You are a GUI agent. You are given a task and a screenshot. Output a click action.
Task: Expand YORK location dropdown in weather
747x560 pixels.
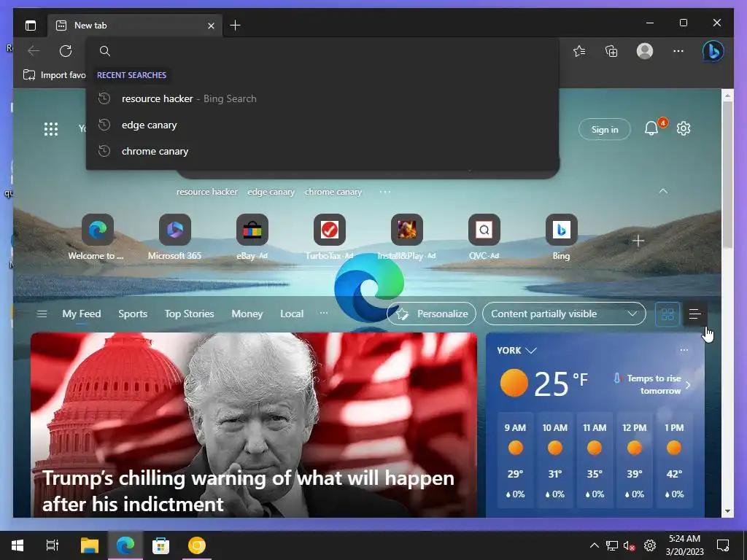[516, 351]
